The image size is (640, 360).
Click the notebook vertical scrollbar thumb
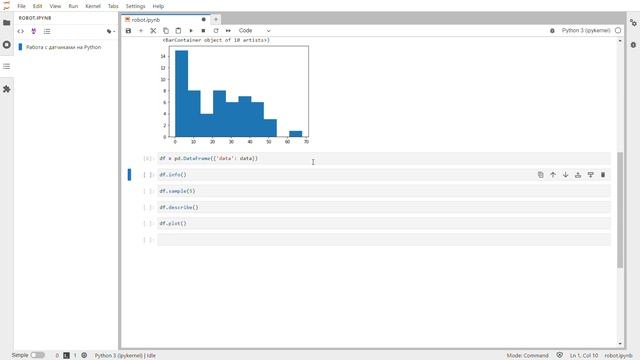(620, 210)
